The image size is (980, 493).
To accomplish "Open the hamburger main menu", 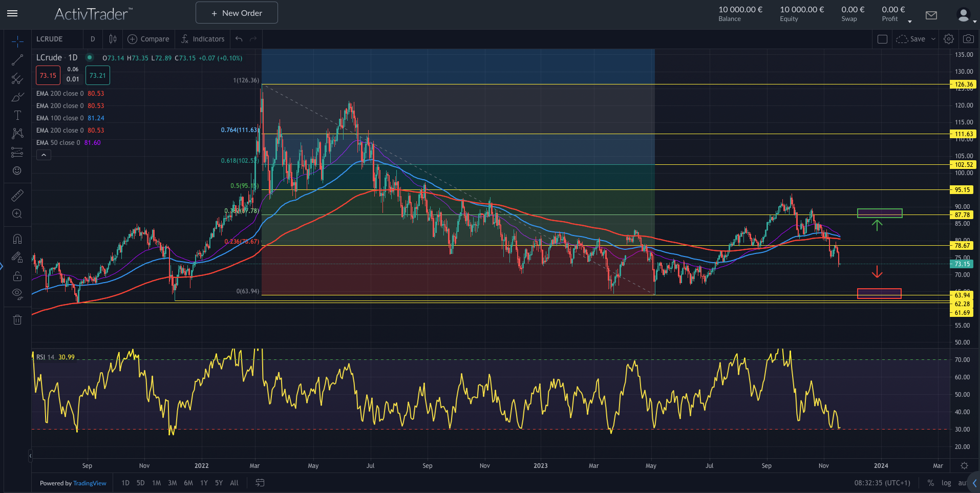I will [12, 13].
